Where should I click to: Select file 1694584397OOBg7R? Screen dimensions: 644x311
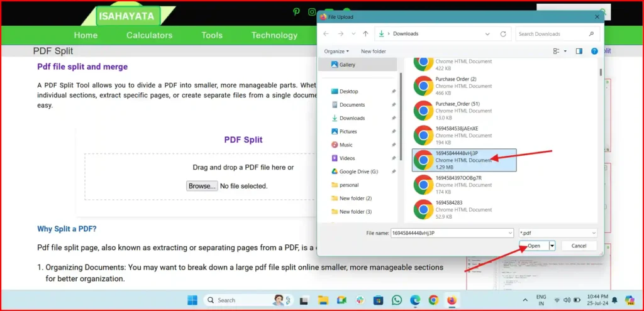point(464,185)
